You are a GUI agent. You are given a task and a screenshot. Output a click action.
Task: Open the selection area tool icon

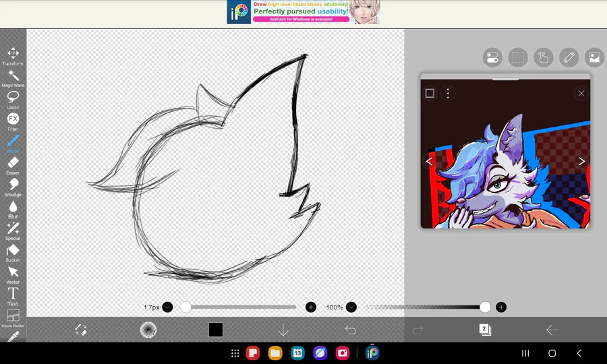pyautogui.click(x=518, y=58)
